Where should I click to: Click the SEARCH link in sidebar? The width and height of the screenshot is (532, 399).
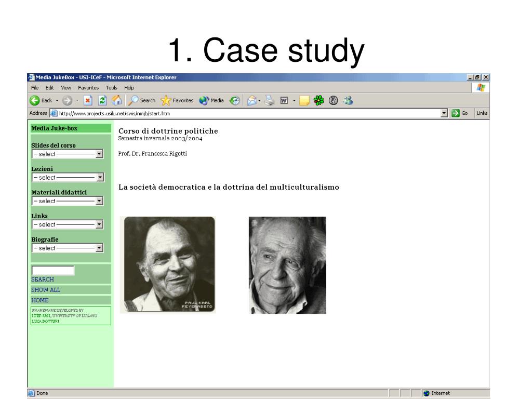(x=43, y=280)
